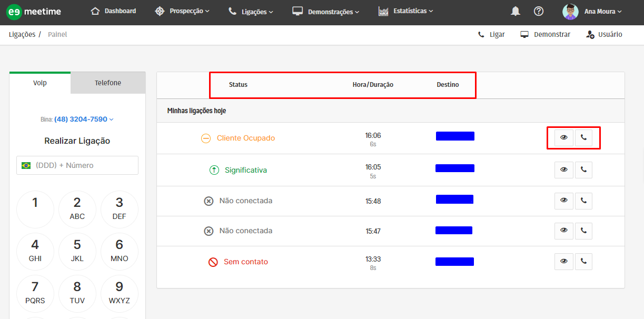This screenshot has width=644, height=319.
Task: Click the Cliente Ocupado status icon
Action: (206, 138)
